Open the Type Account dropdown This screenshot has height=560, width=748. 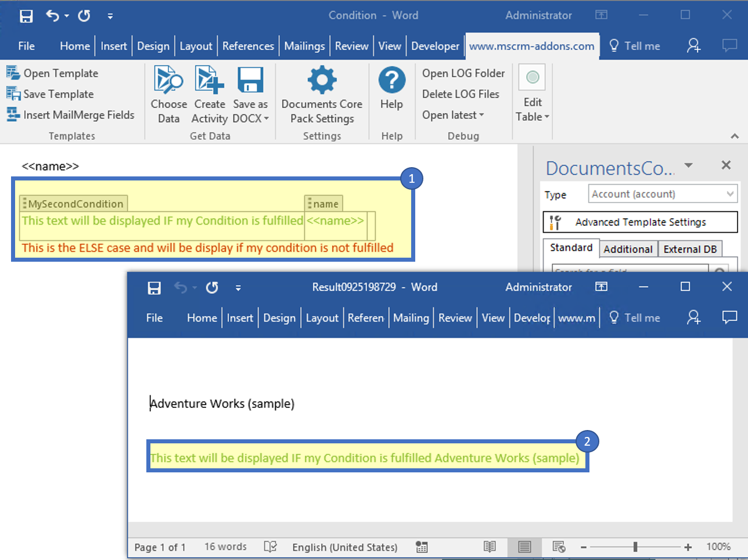point(663,194)
